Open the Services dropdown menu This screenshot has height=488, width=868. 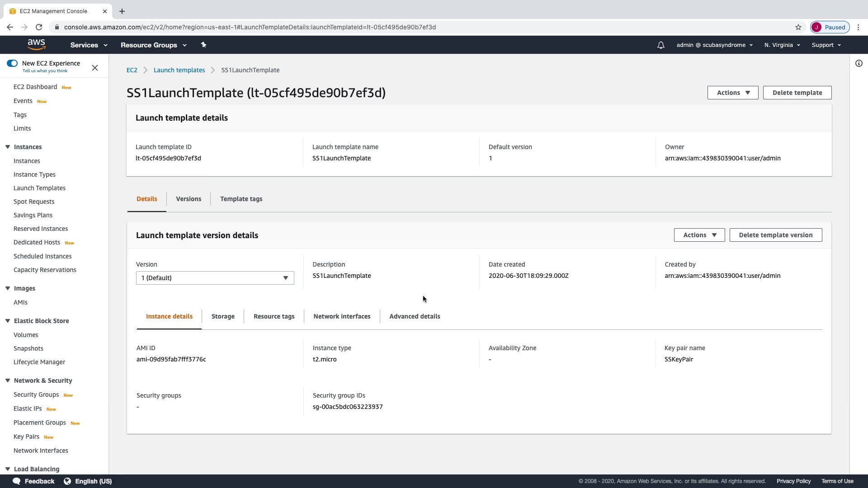tap(89, 45)
